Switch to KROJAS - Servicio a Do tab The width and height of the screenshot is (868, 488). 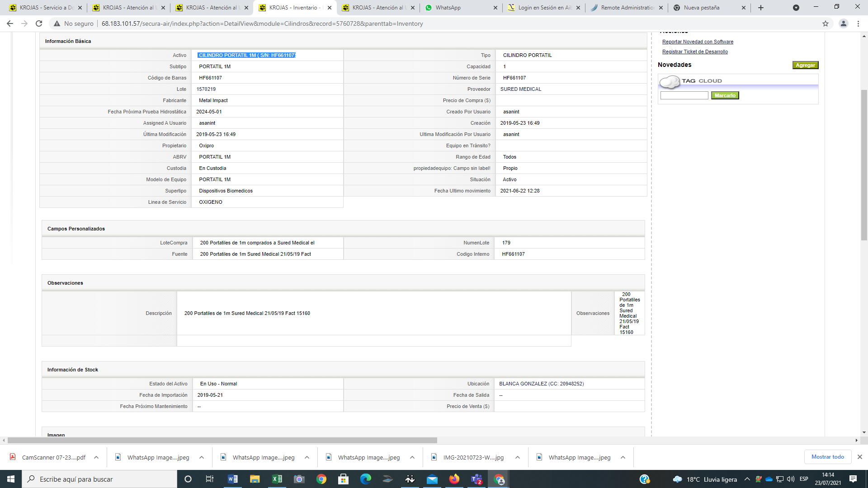[x=45, y=8]
